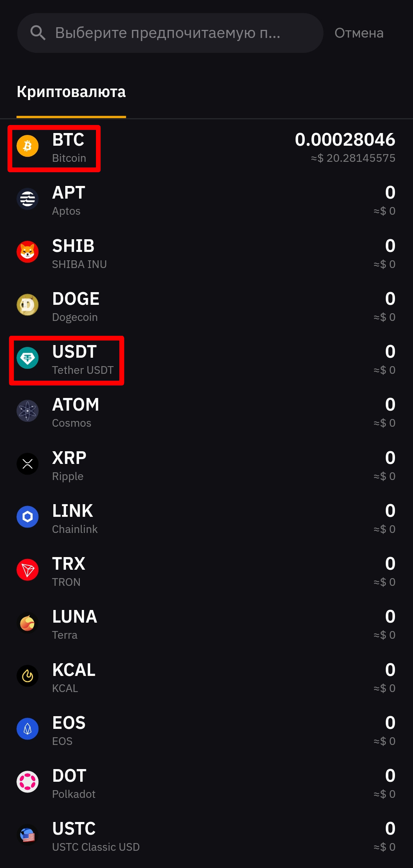Tap the USTC Classic USD icon
The image size is (413, 868).
coord(28,835)
